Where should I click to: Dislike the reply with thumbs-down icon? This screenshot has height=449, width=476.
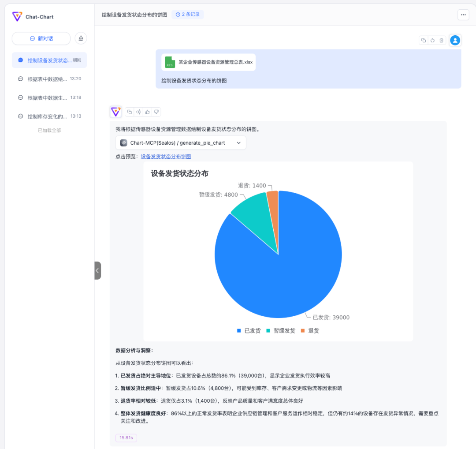pos(156,112)
